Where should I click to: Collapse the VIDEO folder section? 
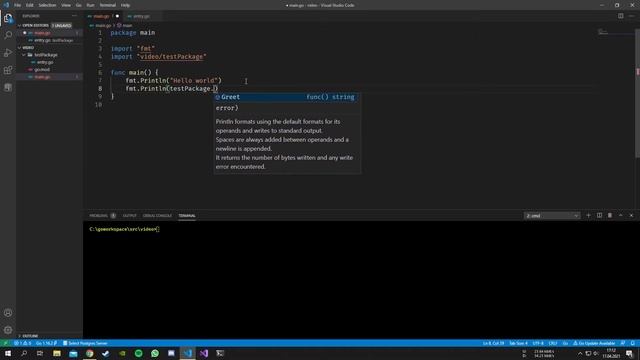(x=26, y=48)
